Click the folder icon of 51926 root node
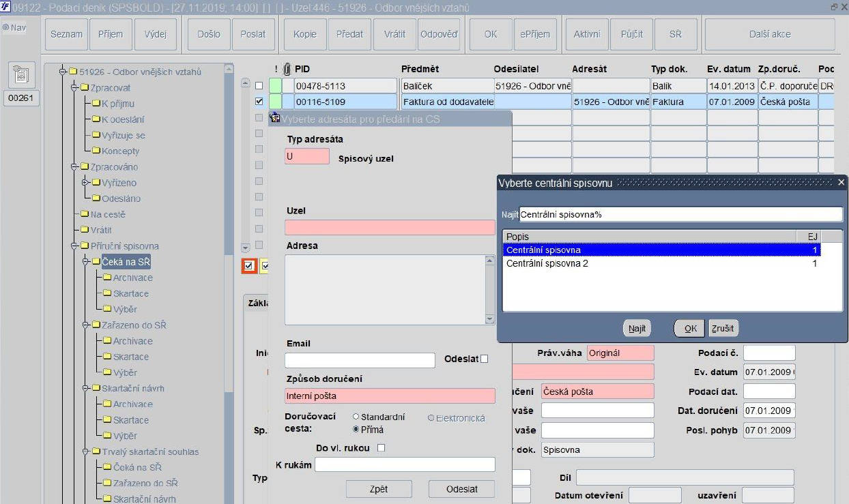This screenshot has width=849, height=504. [73, 72]
